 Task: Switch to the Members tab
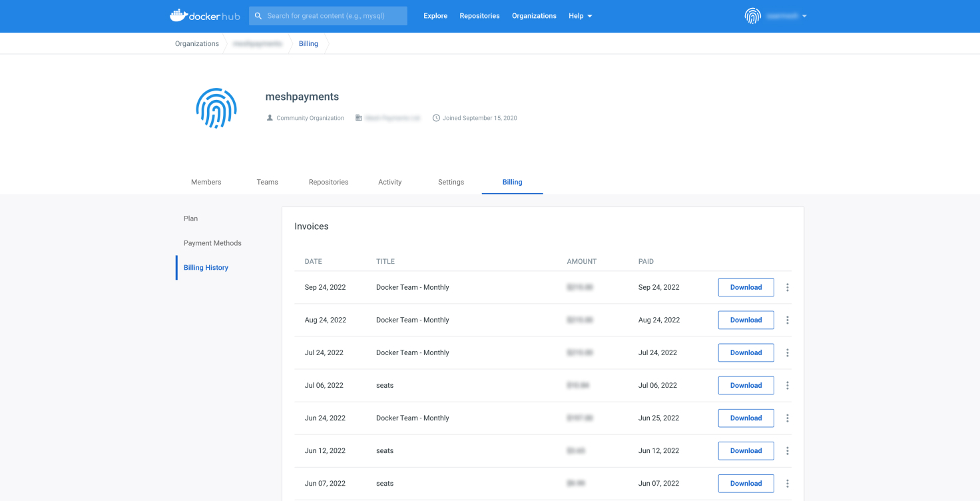click(206, 182)
